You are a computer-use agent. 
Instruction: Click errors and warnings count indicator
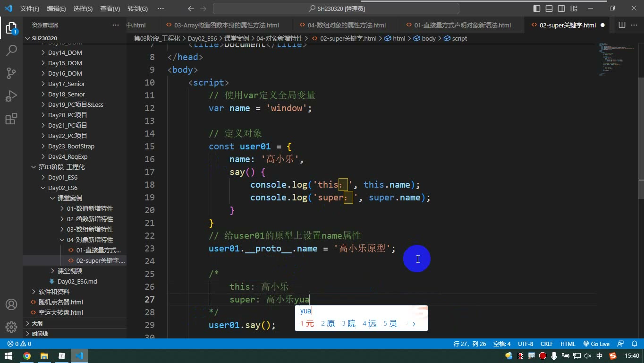[19, 344]
